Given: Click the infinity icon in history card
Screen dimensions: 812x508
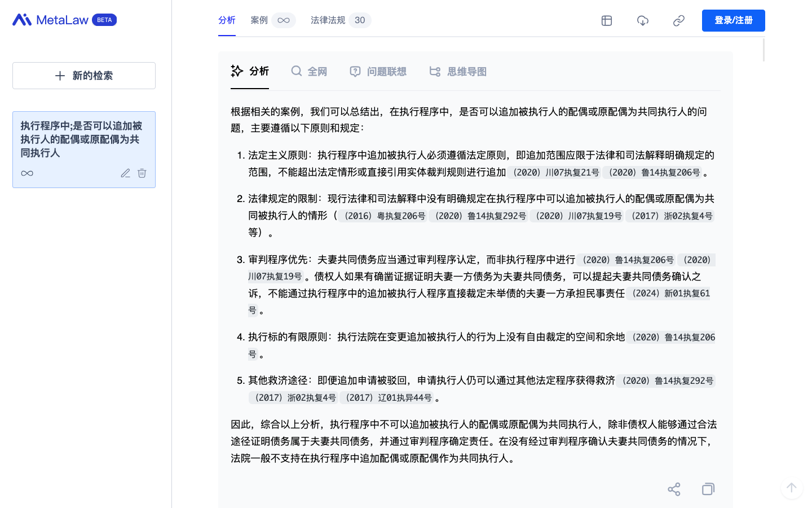Looking at the screenshot, I should [x=27, y=173].
